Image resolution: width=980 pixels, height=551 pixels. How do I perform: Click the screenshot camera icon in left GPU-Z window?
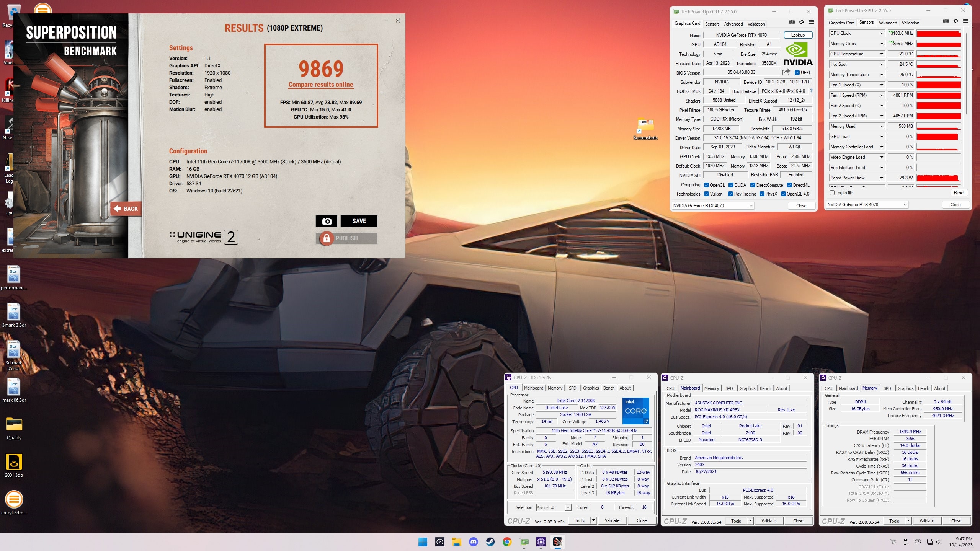tap(792, 22)
